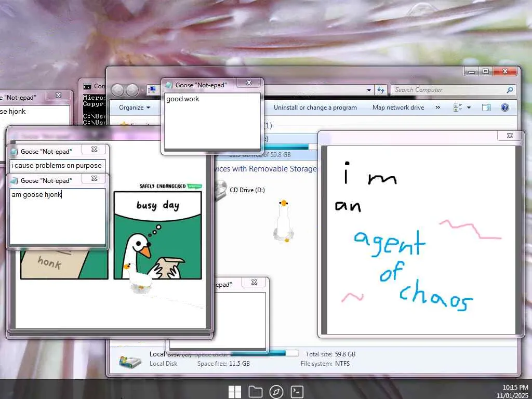The height and width of the screenshot is (399, 532).
Task: Select the Command Prompt window title icon
Action: click(x=87, y=87)
